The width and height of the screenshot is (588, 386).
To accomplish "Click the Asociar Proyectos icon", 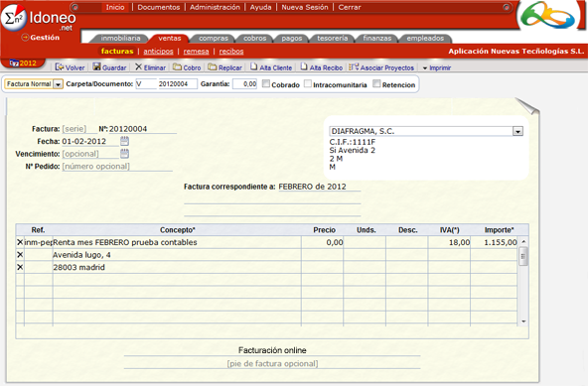I will tap(354, 67).
